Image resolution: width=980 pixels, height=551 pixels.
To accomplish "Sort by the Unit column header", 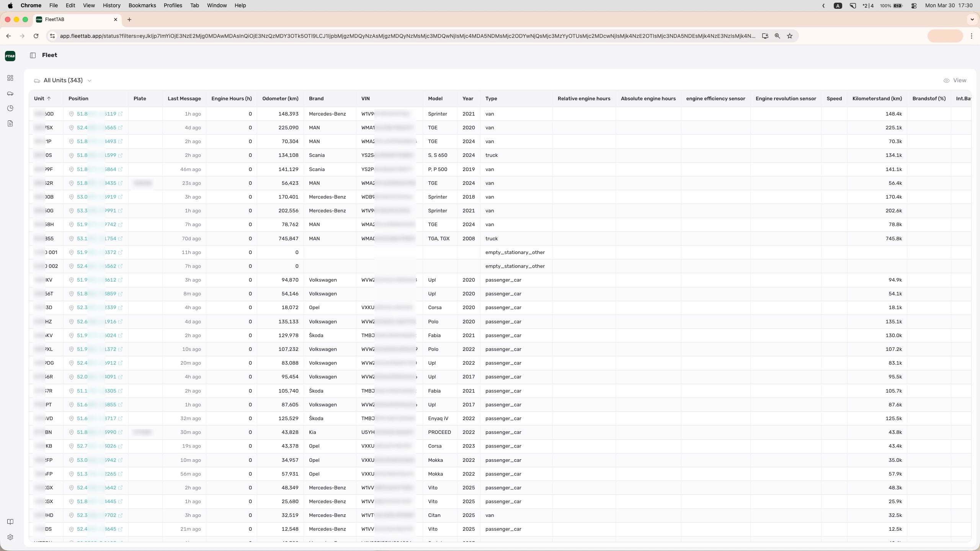I will [39, 99].
